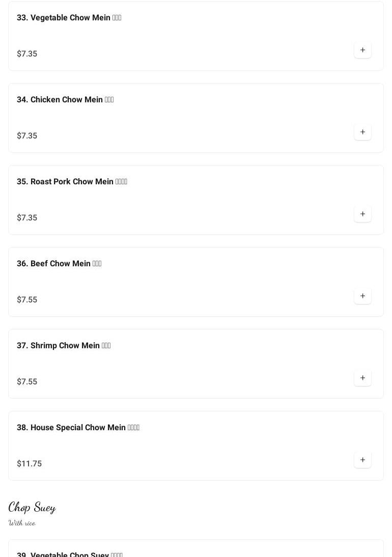This screenshot has height=557, width=392.
Task: Open item 33 Vegetable Chow Mein title
Action: (69, 18)
